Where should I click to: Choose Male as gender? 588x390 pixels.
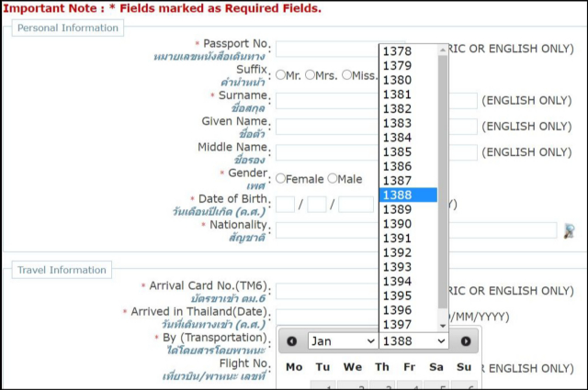333,179
